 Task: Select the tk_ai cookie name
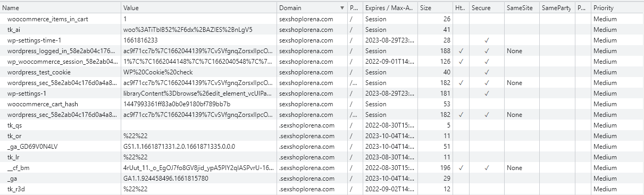click(x=13, y=30)
